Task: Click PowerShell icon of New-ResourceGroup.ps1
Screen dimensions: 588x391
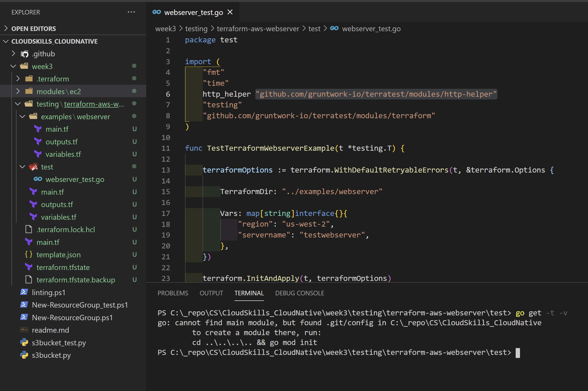Action: pos(24,317)
